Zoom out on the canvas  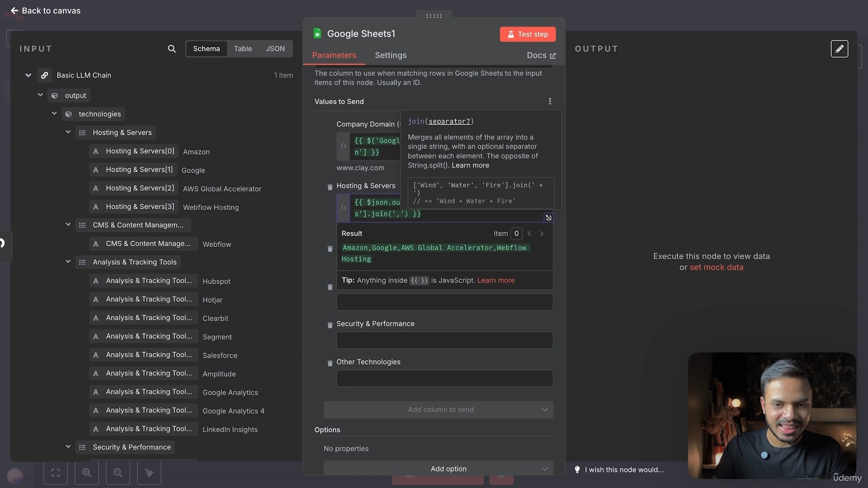pyautogui.click(x=118, y=473)
